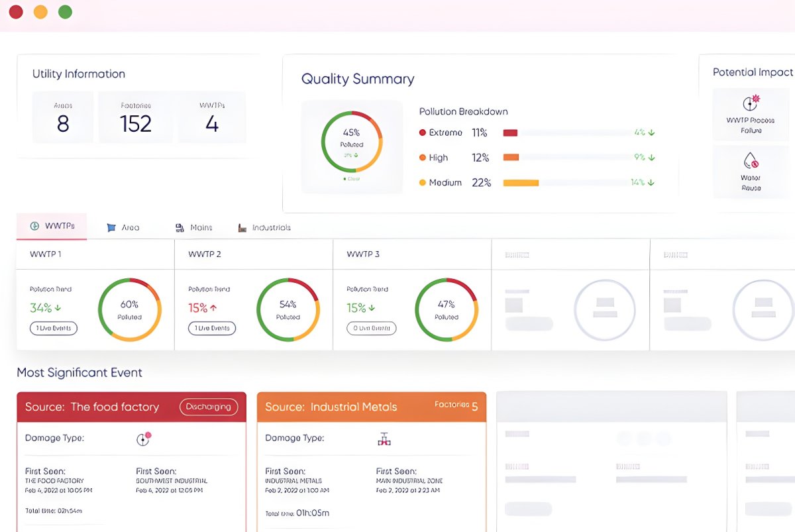
Task: Click the Industrials factory icon
Action: coord(242,227)
